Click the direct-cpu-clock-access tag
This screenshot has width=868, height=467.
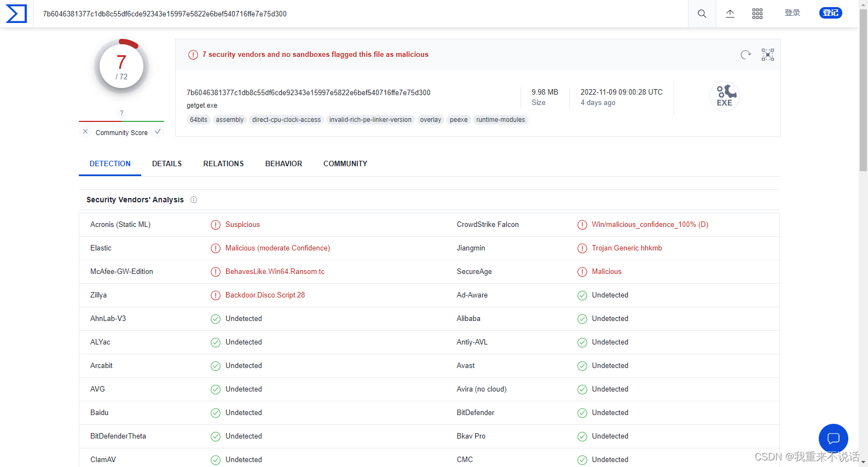(287, 120)
